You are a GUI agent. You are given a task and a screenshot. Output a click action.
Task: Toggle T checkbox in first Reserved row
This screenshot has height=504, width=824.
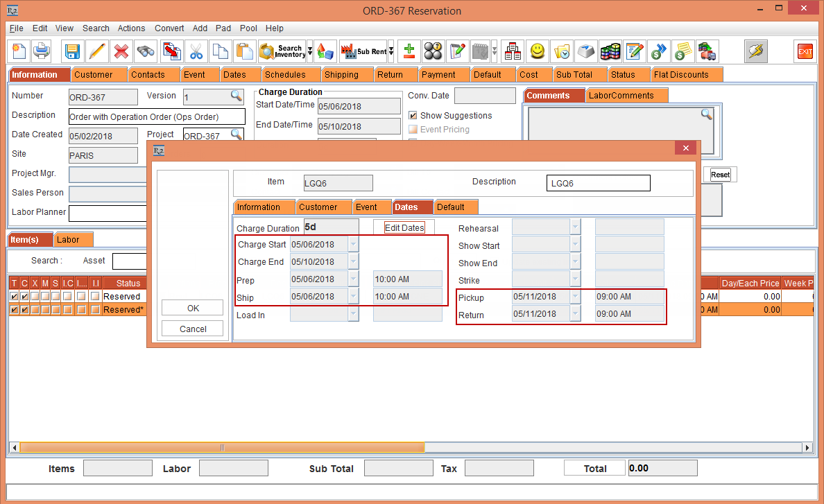pyautogui.click(x=14, y=296)
